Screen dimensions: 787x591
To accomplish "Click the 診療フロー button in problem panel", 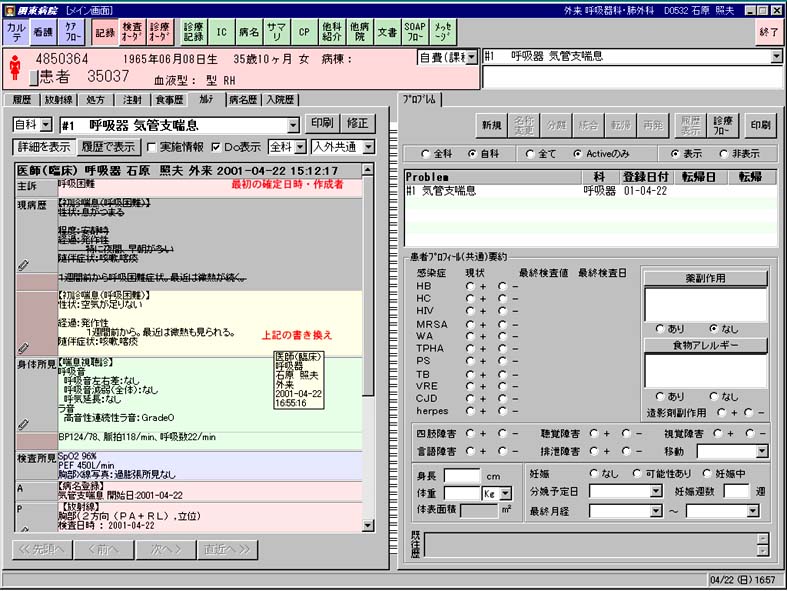I will (723, 126).
